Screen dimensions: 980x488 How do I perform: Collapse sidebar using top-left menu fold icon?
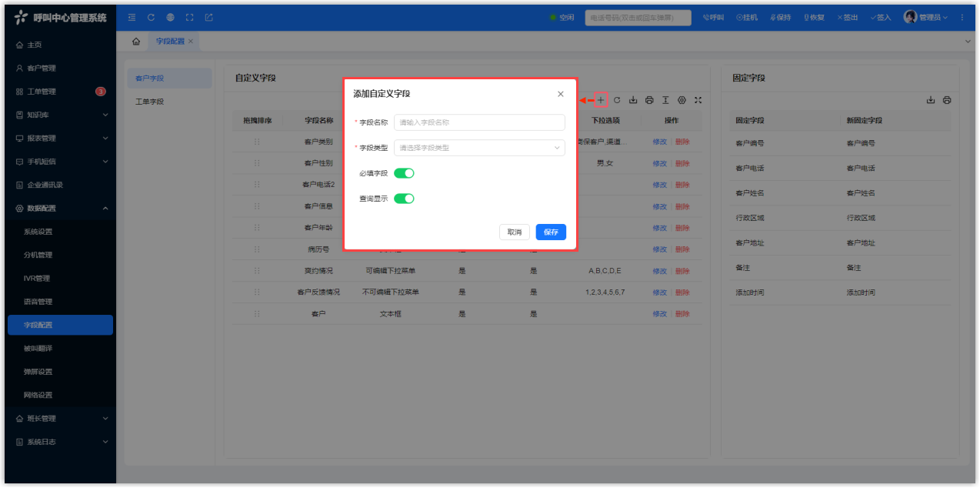pyautogui.click(x=132, y=18)
